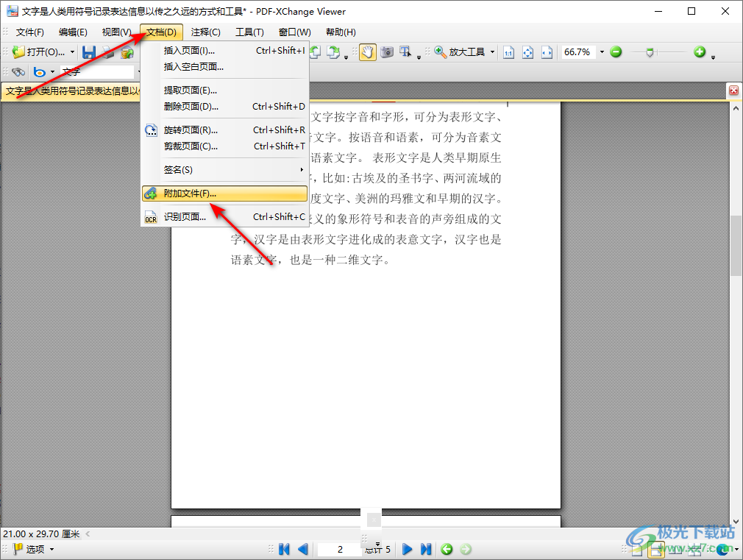Open the 工具(T) menu
Screen dimensions: 743x560
point(249,32)
